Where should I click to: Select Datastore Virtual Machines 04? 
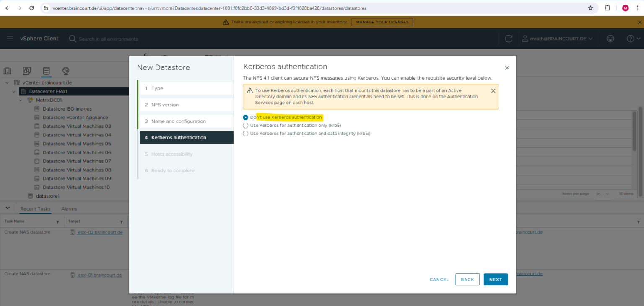pos(77,135)
